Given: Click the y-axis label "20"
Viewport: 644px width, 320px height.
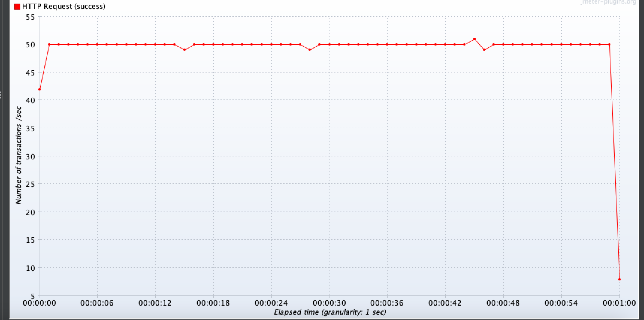Looking at the screenshot, I should pyautogui.click(x=30, y=212).
